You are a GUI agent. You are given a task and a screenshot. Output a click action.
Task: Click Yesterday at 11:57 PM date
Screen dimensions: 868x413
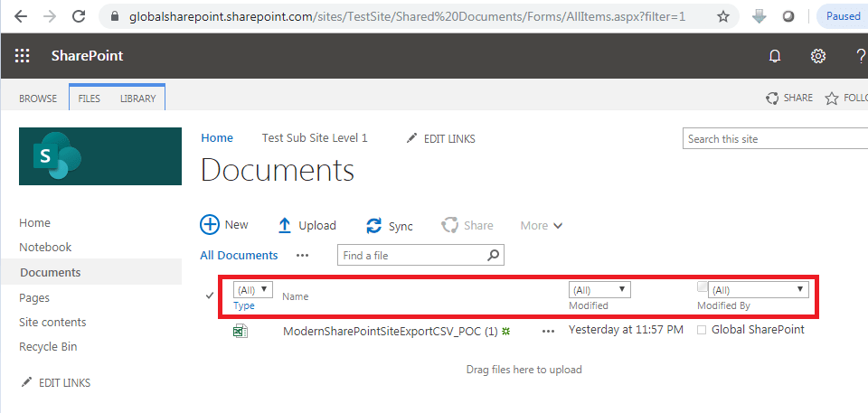[x=626, y=329]
